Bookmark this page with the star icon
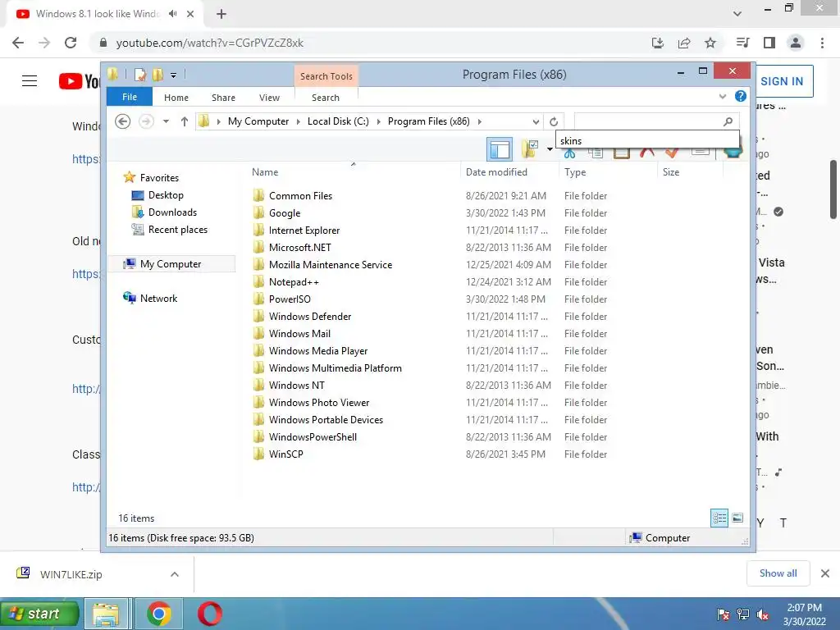Viewport: 840px width, 630px height. click(710, 43)
